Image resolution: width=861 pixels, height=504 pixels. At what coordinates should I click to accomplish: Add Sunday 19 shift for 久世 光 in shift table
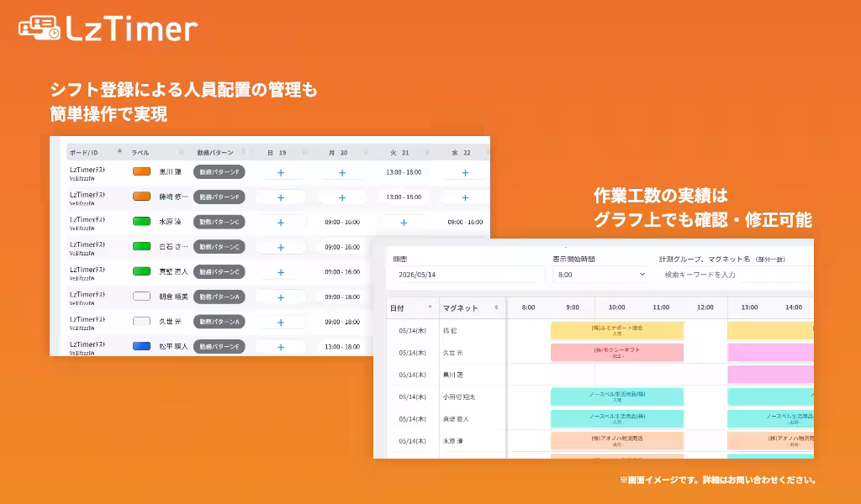click(281, 323)
